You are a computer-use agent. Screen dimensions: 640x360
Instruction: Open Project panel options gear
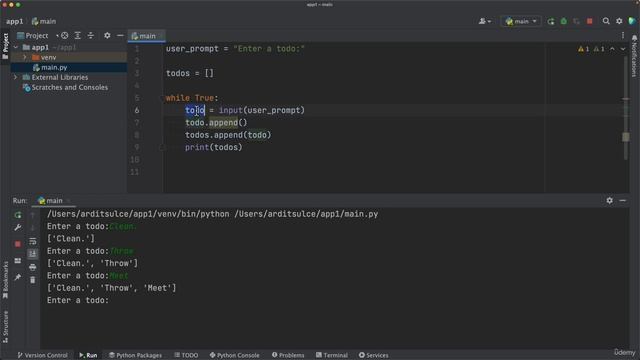click(x=107, y=36)
